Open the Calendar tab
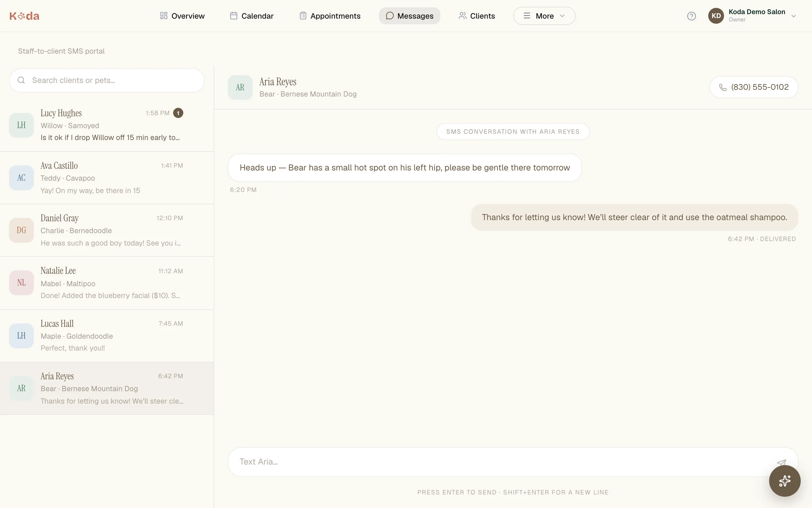This screenshot has width=812, height=508. click(x=252, y=16)
